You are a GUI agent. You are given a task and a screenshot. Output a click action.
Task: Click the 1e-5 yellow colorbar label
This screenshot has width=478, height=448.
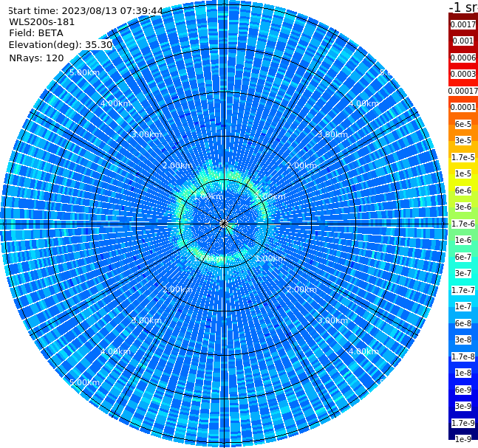(463, 173)
